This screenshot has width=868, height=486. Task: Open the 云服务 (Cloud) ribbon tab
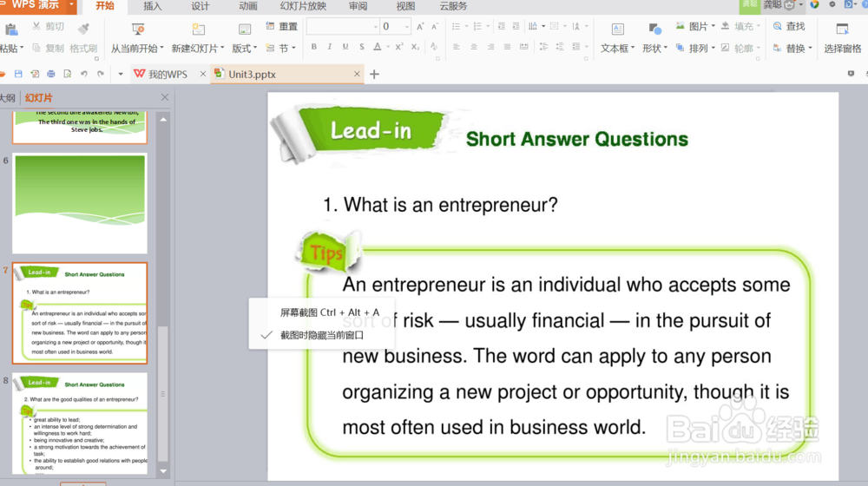click(x=453, y=6)
